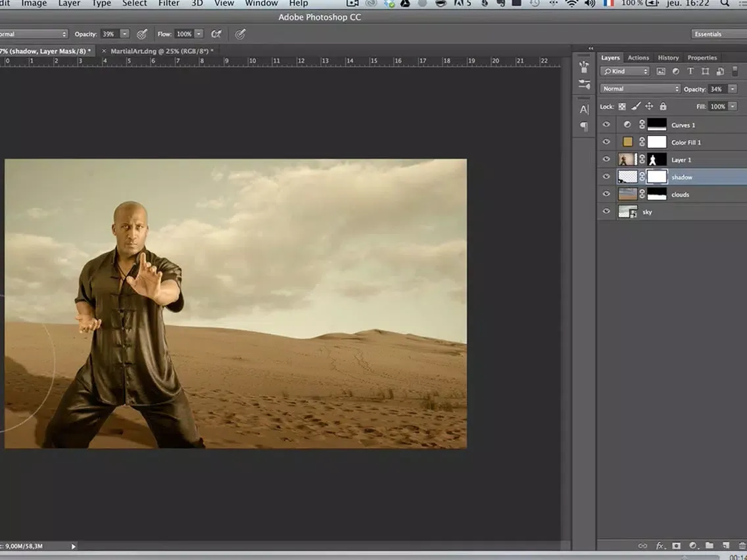Open the Kind layer filter dropdown
The height and width of the screenshot is (560, 747).
coord(625,72)
